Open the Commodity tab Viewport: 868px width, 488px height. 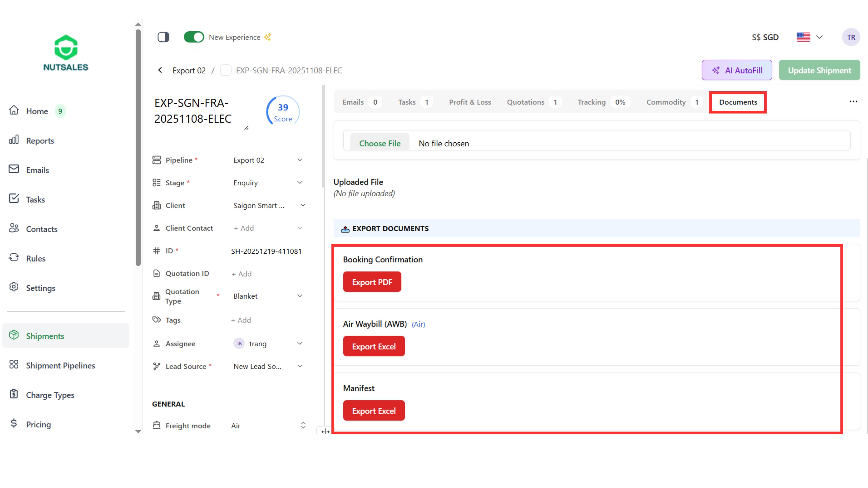pos(666,102)
